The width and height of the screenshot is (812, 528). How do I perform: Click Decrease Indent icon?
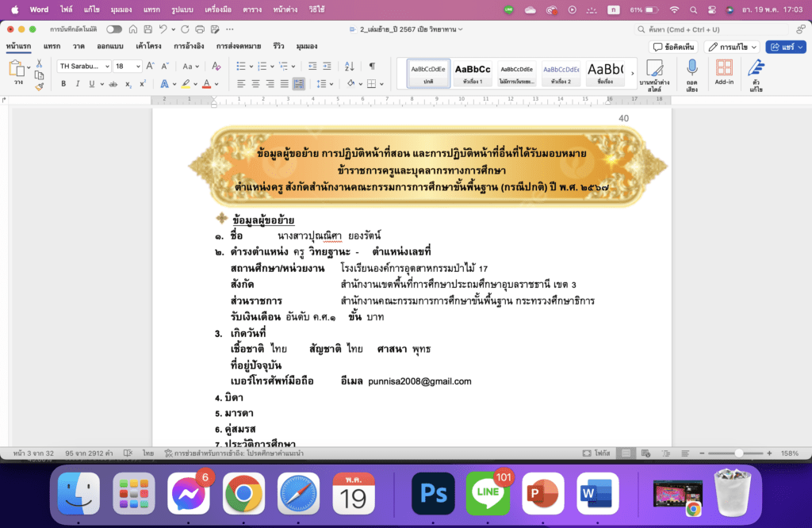(x=312, y=67)
